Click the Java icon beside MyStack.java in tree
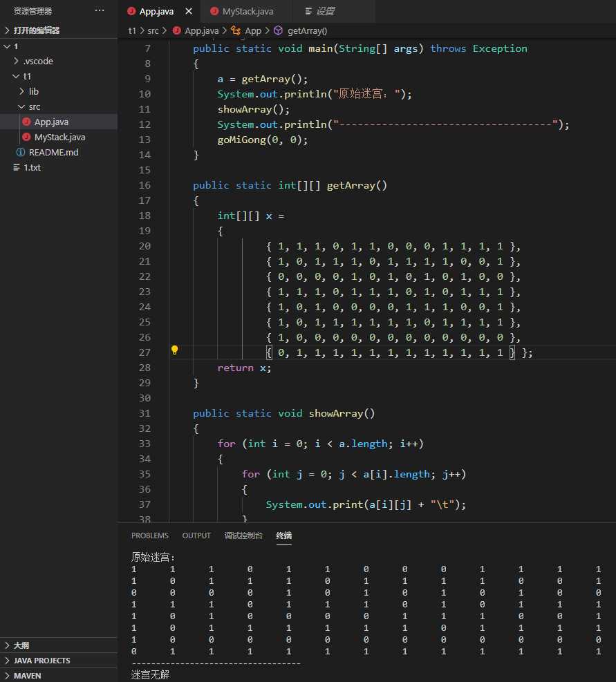The width and height of the screenshot is (616, 682). (x=26, y=137)
